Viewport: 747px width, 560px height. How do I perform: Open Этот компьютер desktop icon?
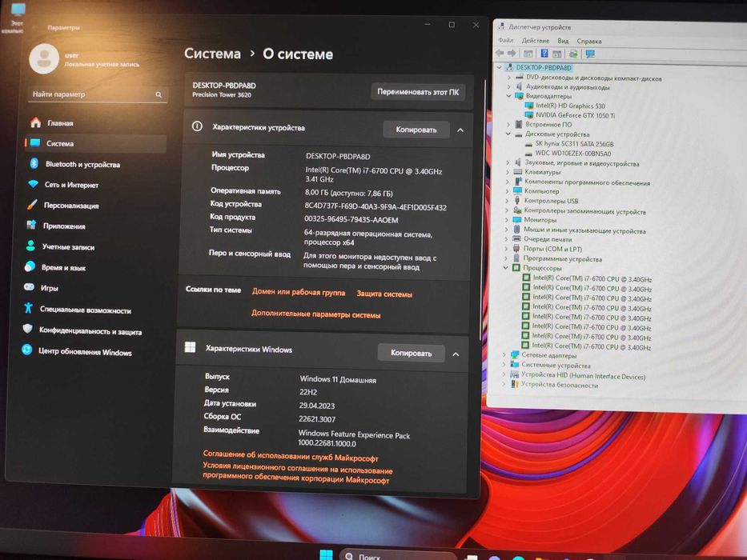click(x=16, y=18)
